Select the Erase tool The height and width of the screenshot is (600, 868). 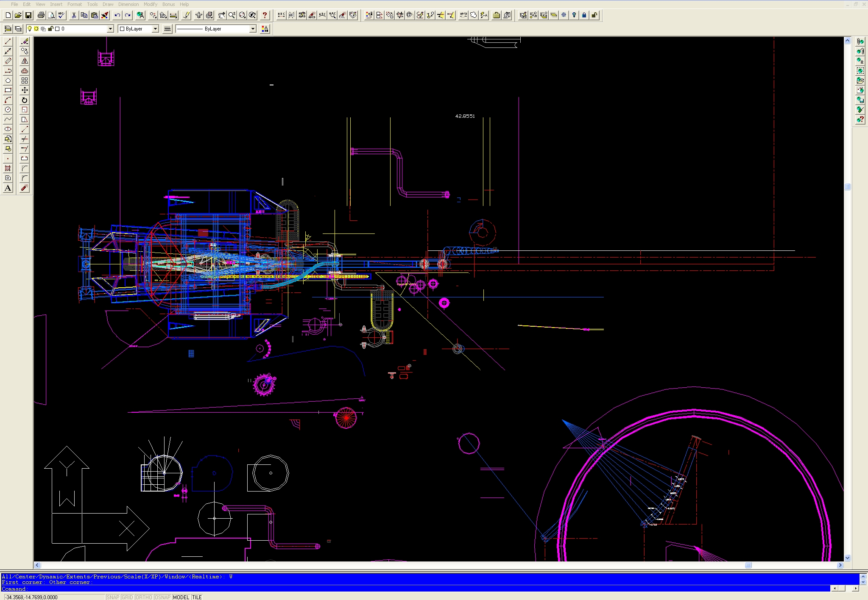tap(25, 41)
